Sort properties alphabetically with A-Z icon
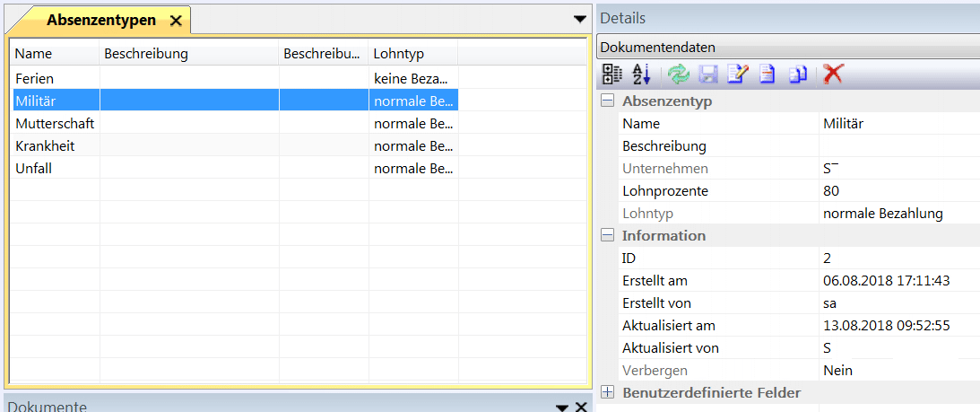The height and width of the screenshot is (412, 980). click(640, 75)
